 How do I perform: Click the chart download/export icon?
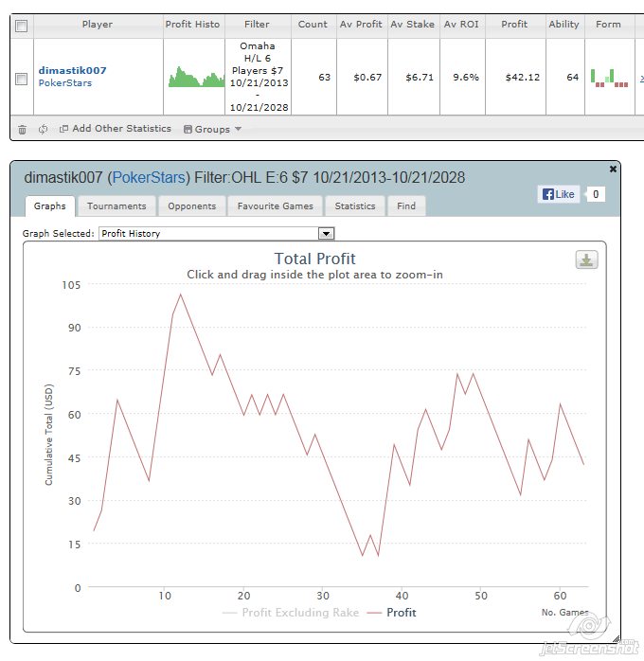point(586,259)
